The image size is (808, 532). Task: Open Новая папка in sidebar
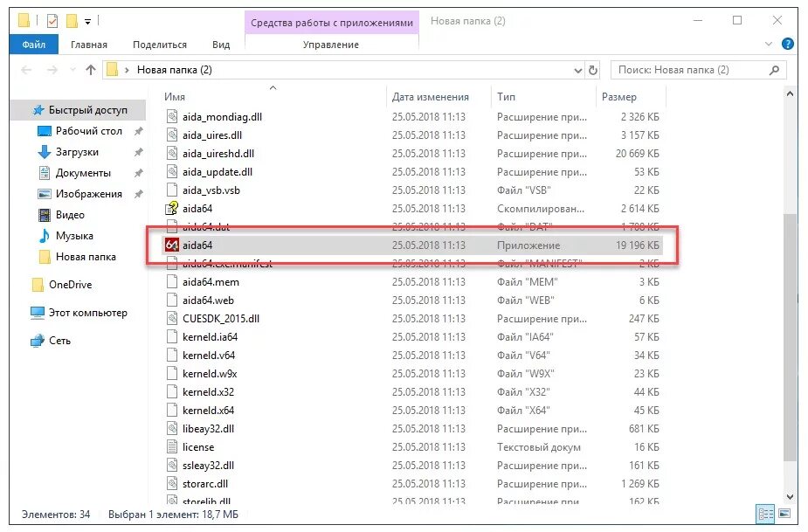[x=78, y=257]
